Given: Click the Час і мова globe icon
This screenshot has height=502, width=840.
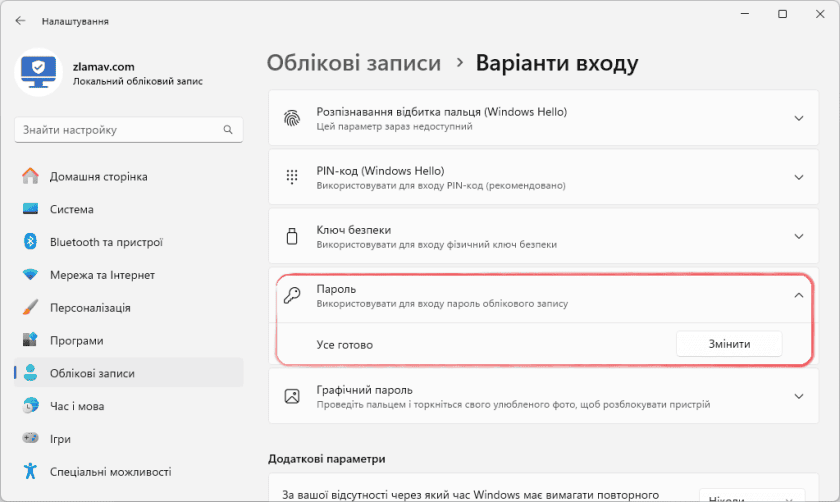Looking at the screenshot, I should click(x=31, y=406).
